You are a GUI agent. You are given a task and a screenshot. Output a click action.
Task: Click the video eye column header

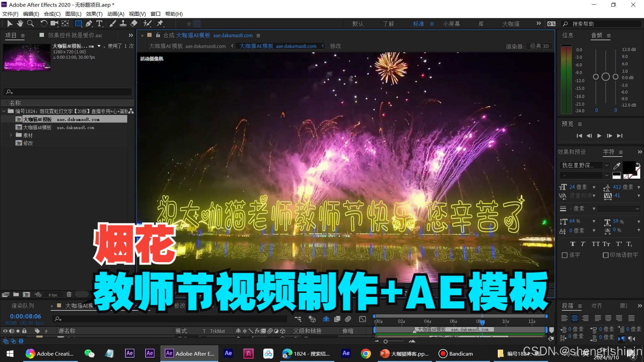[5, 331]
